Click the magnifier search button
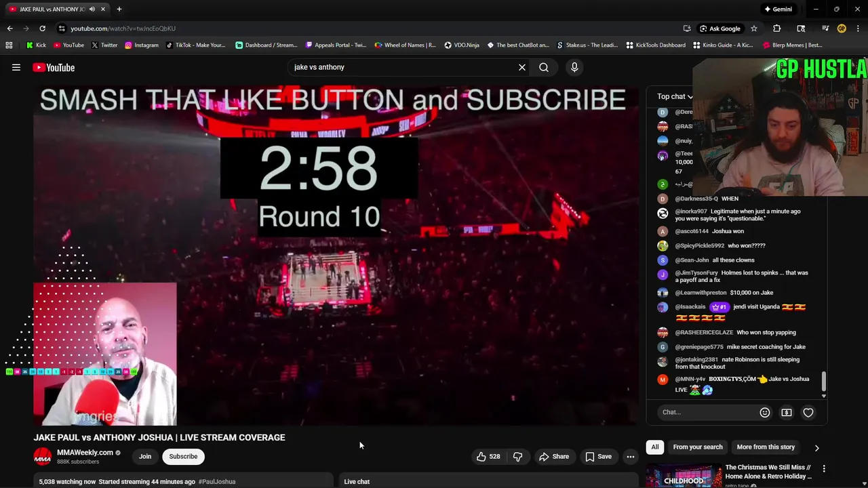Viewport: 868px width, 488px height. [544, 67]
